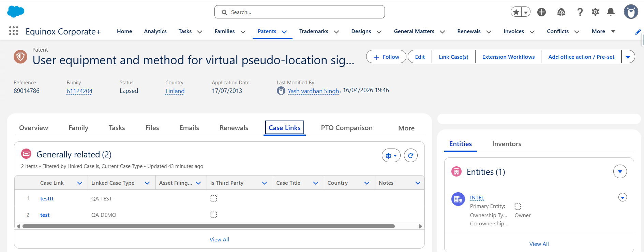Viewport: 644px width, 252px height.
Task: Switch to the Family tab
Action: (78, 128)
